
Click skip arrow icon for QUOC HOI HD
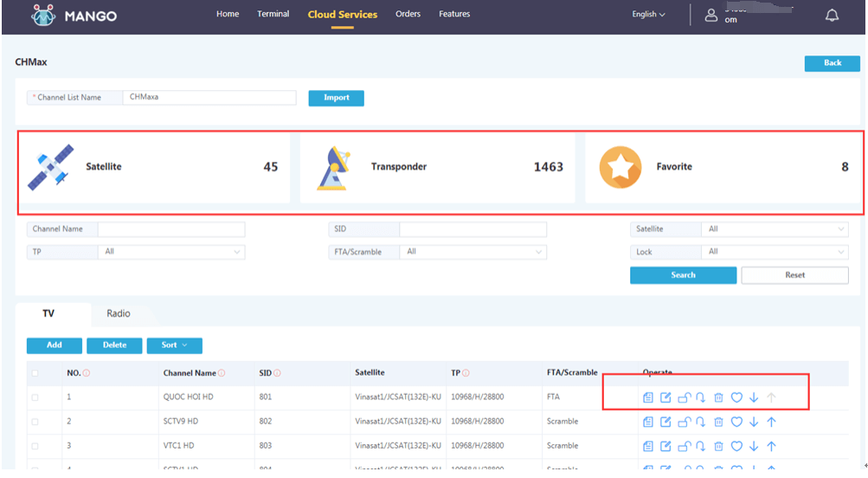click(x=701, y=397)
